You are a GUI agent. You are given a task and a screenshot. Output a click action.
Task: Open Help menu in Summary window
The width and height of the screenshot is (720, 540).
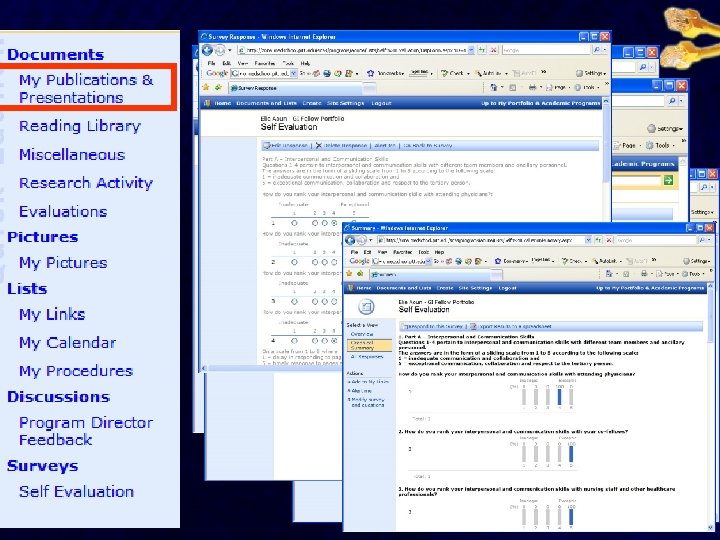point(439,252)
